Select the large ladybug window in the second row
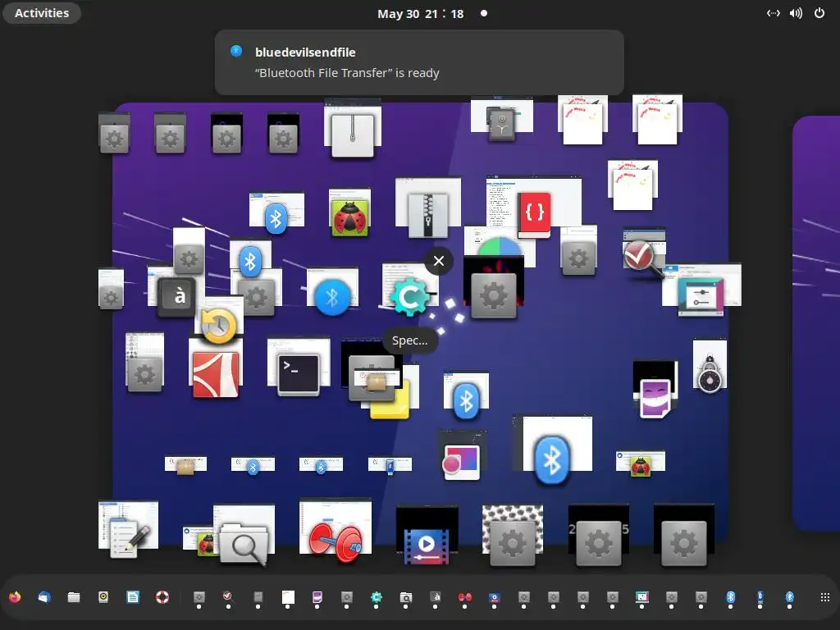Screen dimensions: 840x630 [349, 213]
